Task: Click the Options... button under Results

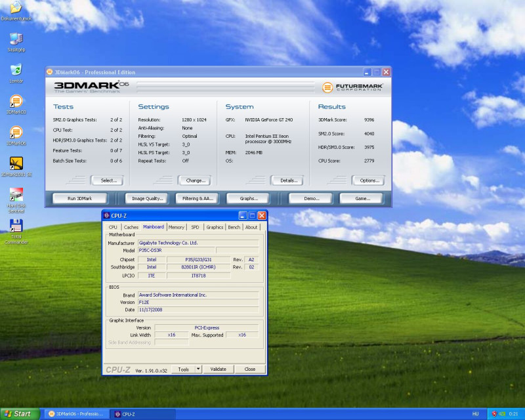Action: tap(369, 180)
